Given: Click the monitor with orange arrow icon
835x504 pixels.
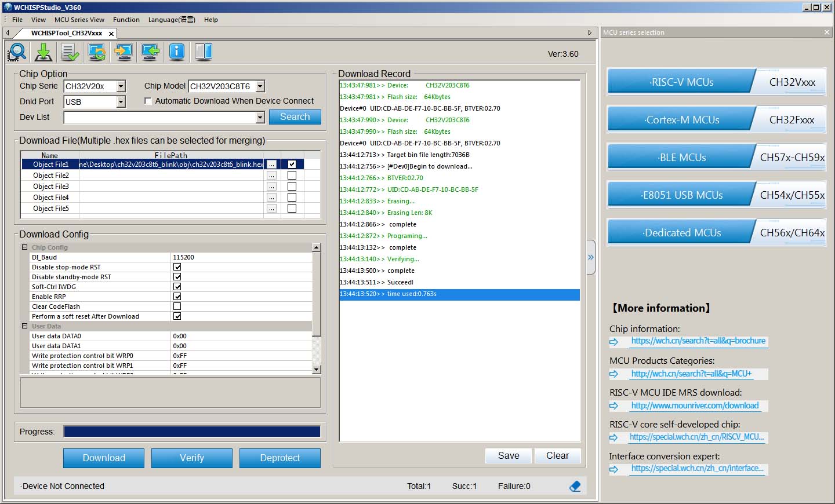Looking at the screenshot, I should 124,52.
